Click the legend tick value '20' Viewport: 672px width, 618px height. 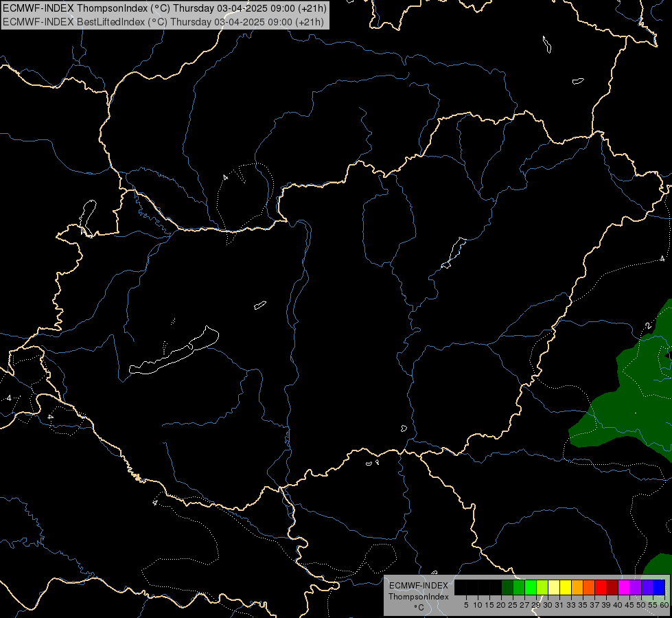[501, 605]
